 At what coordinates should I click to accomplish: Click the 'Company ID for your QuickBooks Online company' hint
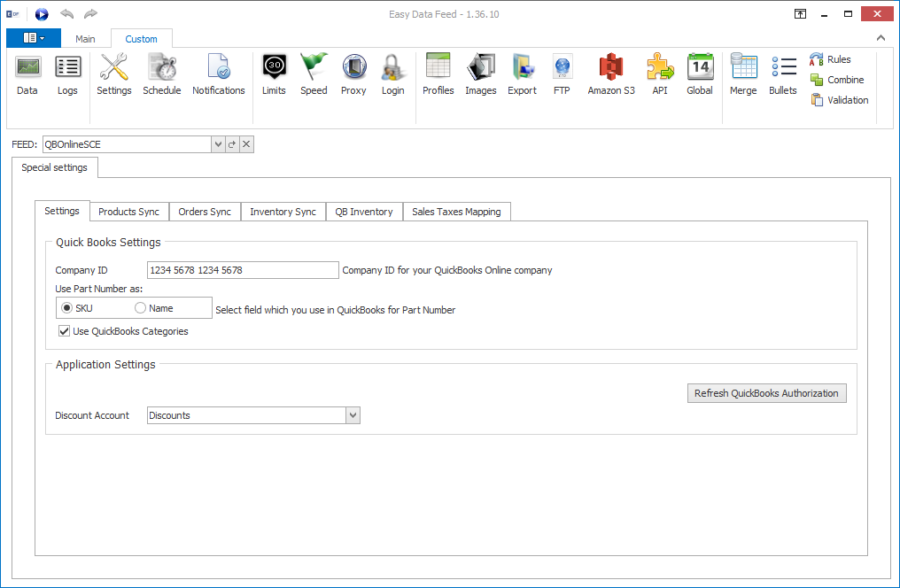coord(447,270)
